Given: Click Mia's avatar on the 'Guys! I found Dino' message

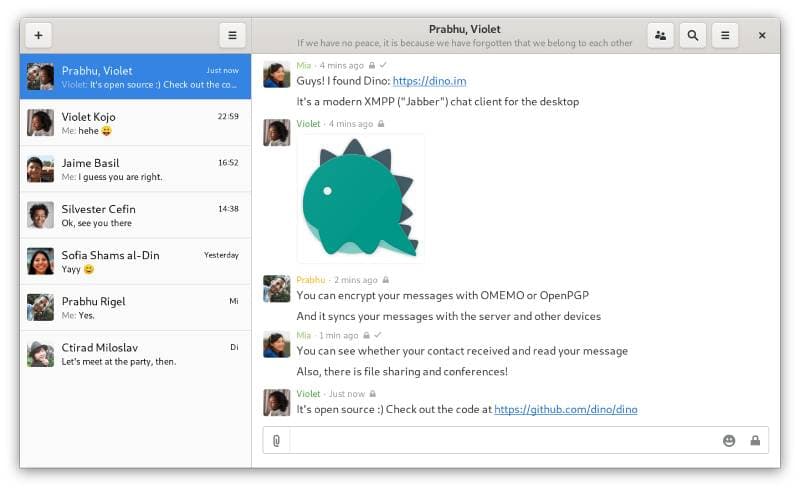Looking at the screenshot, I should coord(277,75).
